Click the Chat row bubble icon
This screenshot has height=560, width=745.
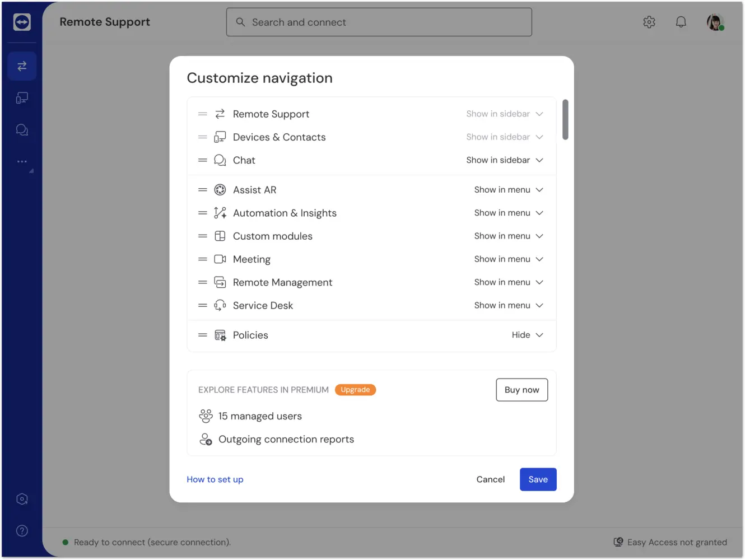click(x=220, y=160)
